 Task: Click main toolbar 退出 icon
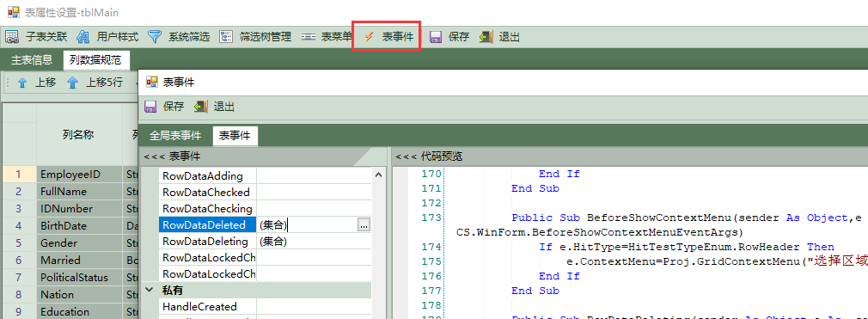pos(486,37)
